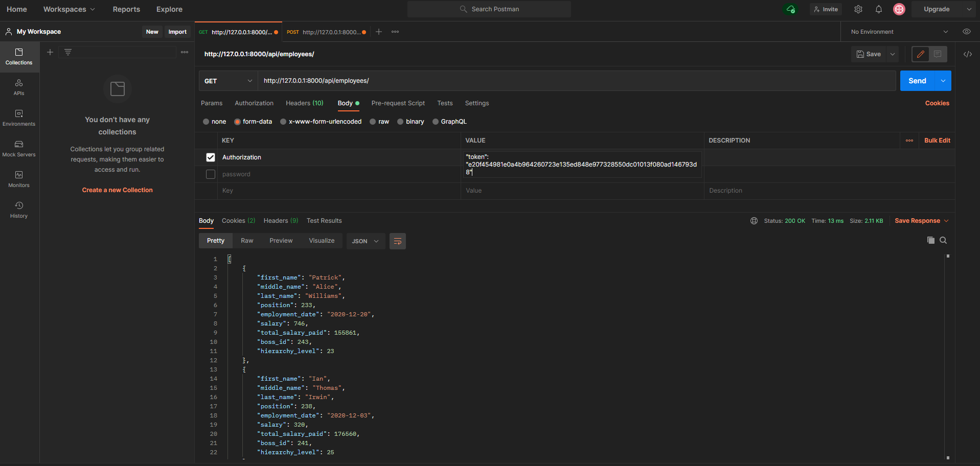Screen dimensions: 980x466
Task: Open the Headers (10) request tab
Action: point(305,103)
